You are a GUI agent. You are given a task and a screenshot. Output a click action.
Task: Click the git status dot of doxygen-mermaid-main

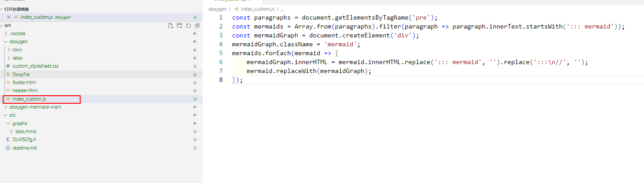pyautogui.click(x=195, y=107)
